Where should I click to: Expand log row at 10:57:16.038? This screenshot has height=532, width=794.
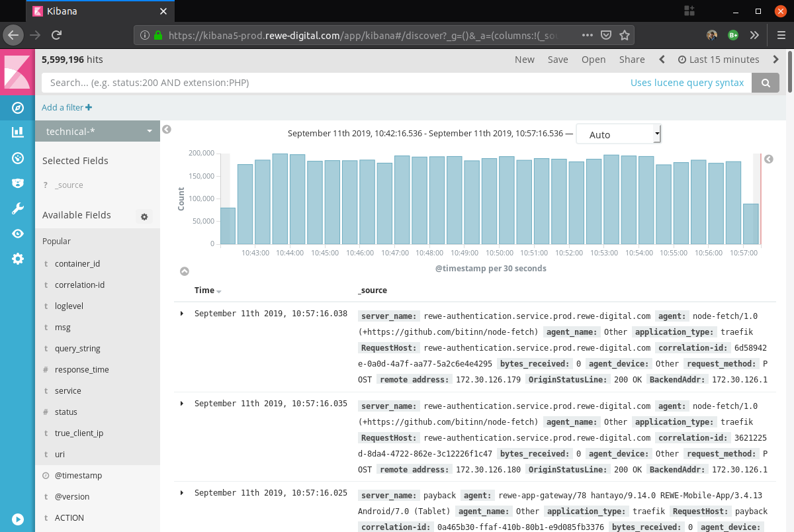182,314
